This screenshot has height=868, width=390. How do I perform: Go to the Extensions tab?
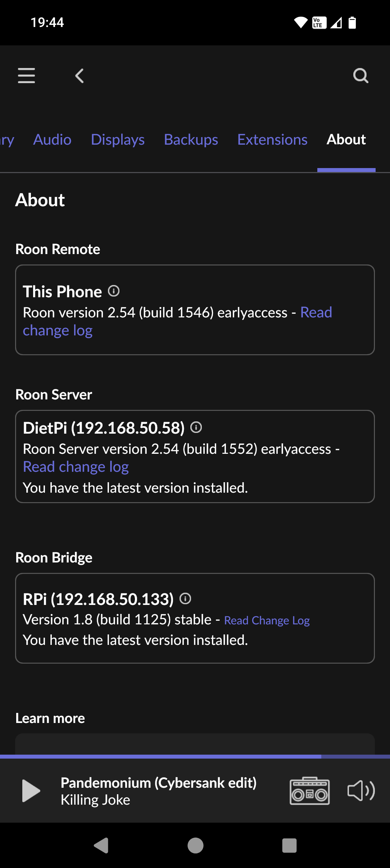pyautogui.click(x=272, y=140)
